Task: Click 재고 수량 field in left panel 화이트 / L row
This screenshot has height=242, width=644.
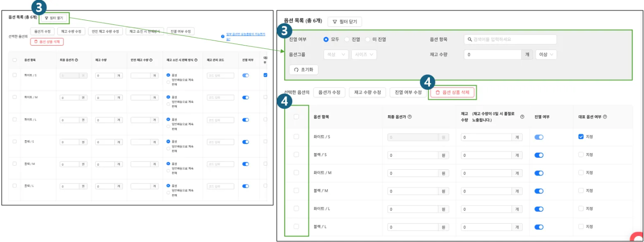Action: click(x=104, y=120)
